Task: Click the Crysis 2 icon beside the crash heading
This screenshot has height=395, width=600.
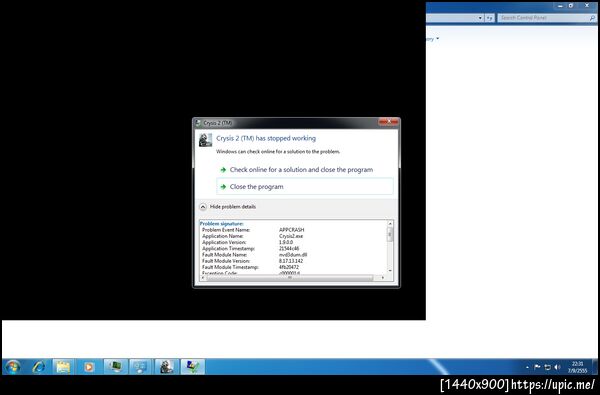Action: point(205,140)
